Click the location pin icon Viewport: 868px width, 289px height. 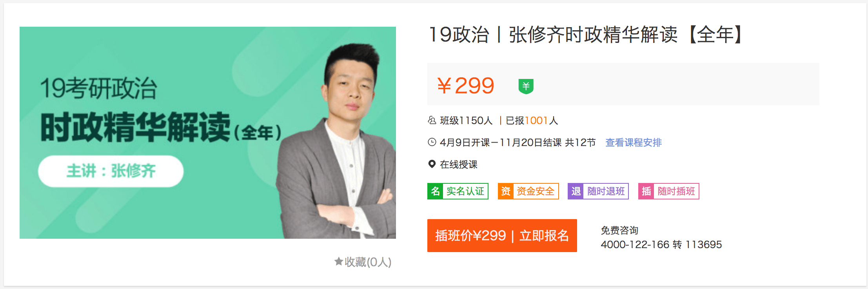432,164
